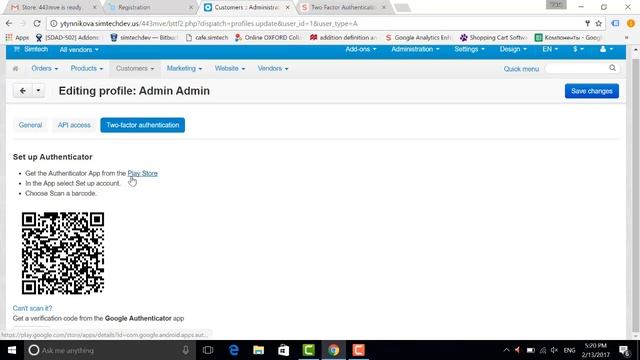Screen dimensions: 640x360
Task: Switch to Chrome on the taskbar
Action: coord(333,350)
